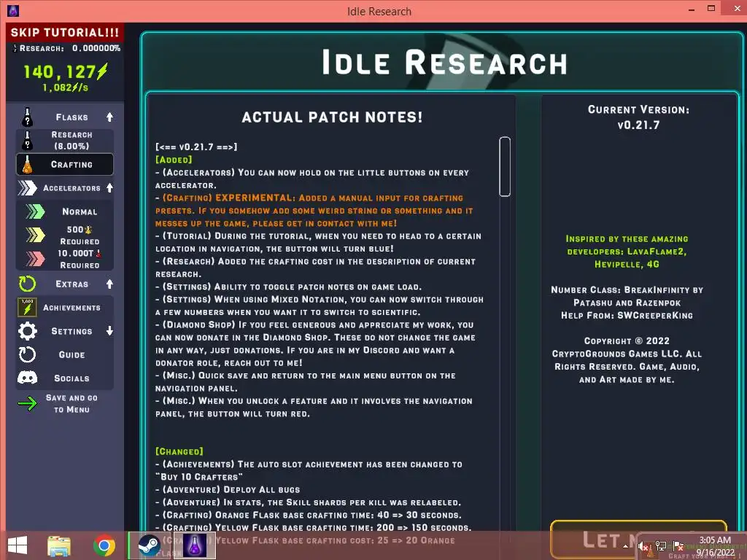Select the 10.000T Required accelerator entry
The width and height of the screenshot is (747, 560).
click(65, 259)
